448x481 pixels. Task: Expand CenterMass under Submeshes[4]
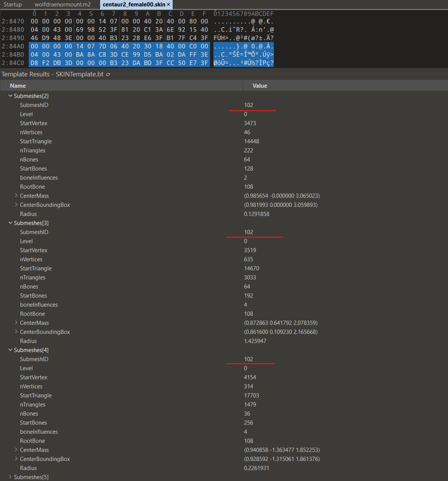pyautogui.click(x=16, y=450)
